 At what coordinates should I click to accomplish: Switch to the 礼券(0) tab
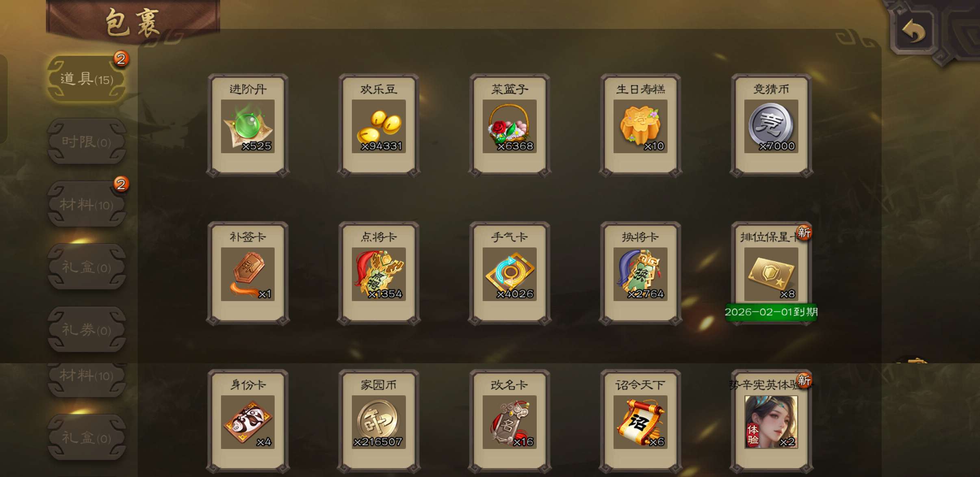[87, 330]
